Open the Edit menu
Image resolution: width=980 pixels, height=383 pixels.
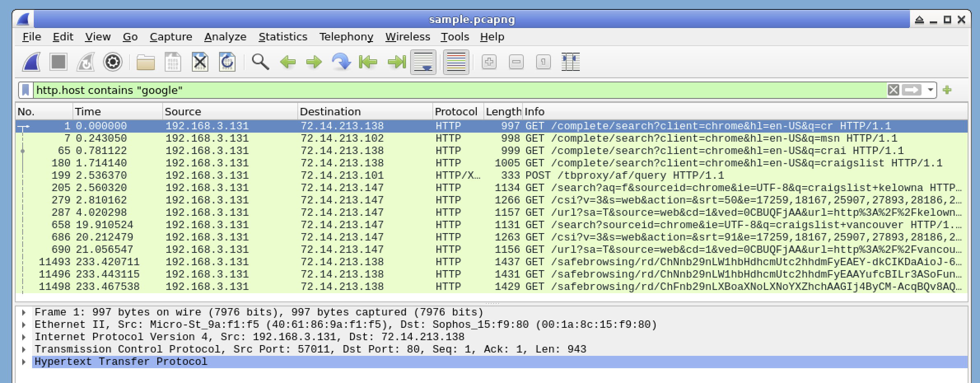click(x=63, y=37)
